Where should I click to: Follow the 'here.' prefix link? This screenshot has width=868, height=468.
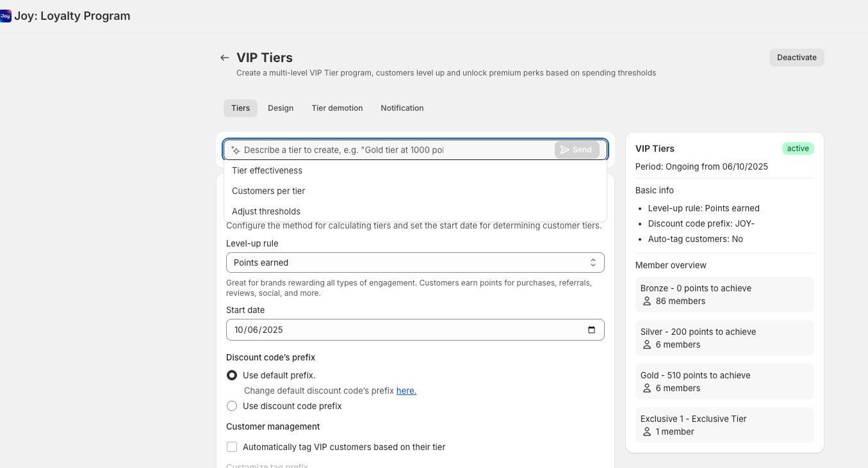point(406,391)
